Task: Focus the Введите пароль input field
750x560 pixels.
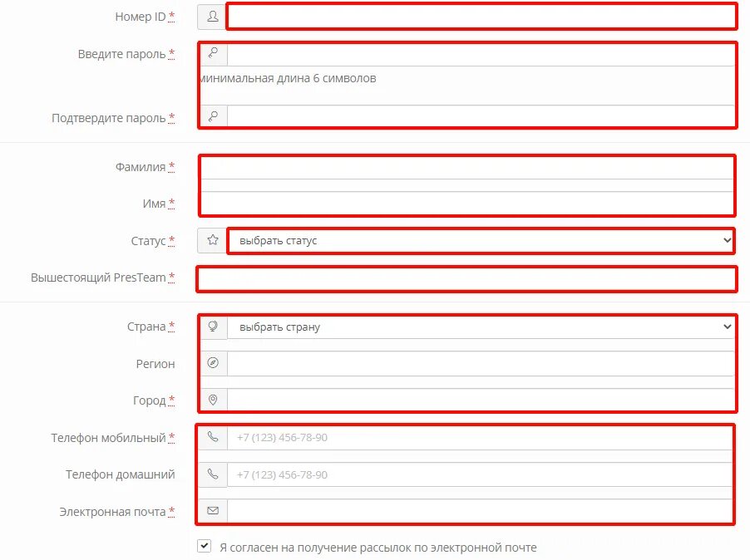Action: [x=481, y=53]
